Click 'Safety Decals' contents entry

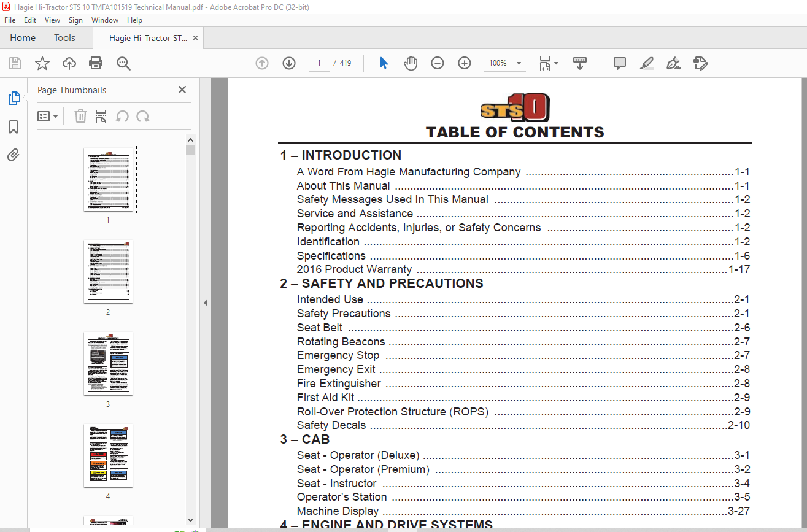point(331,425)
